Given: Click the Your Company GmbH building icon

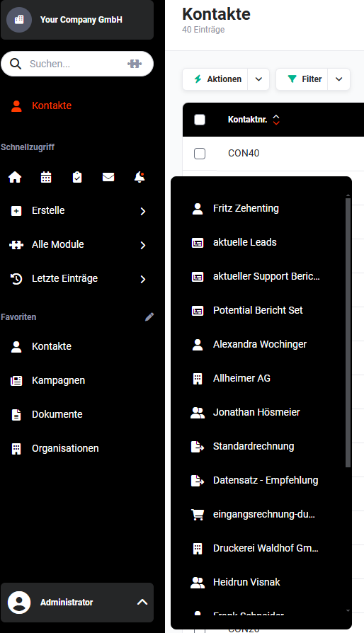Looking at the screenshot, I should coord(19,19).
